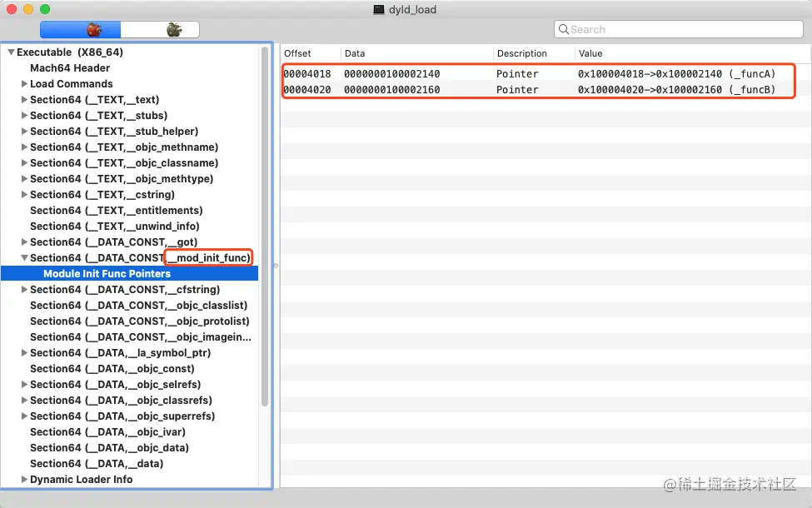Expand the Load Commands node
Image resolution: width=812 pixels, height=508 pixels.
tap(24, 84)
